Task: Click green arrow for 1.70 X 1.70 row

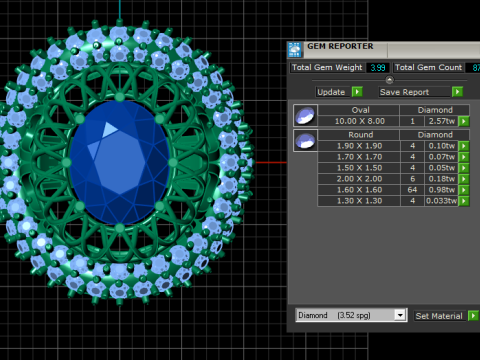Action: coord(464,157)
